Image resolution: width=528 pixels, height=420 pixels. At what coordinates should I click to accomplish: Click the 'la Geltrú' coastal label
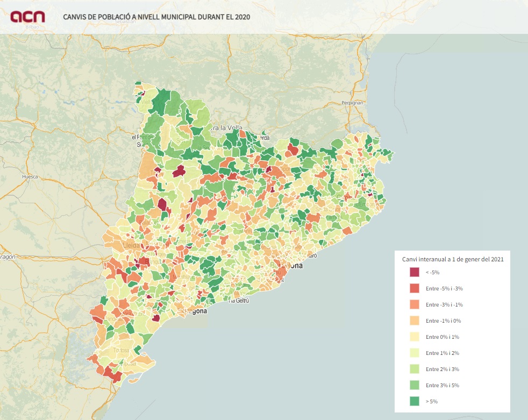click(239, 301)
